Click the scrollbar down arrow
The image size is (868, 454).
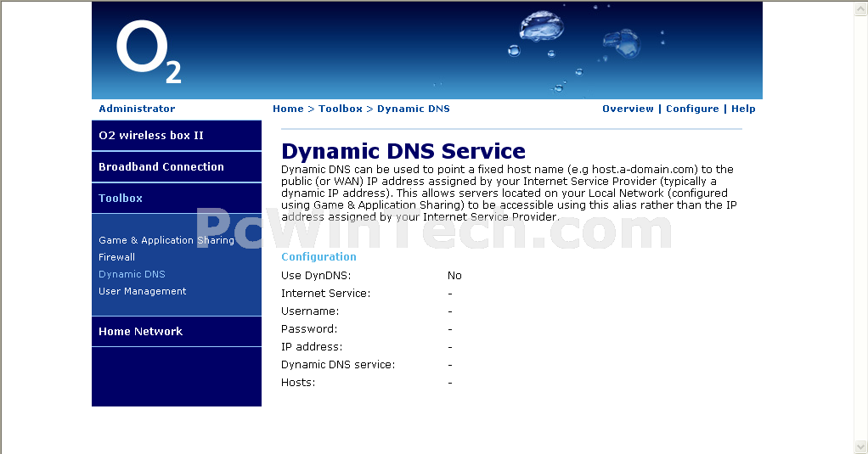pos(861,446)
